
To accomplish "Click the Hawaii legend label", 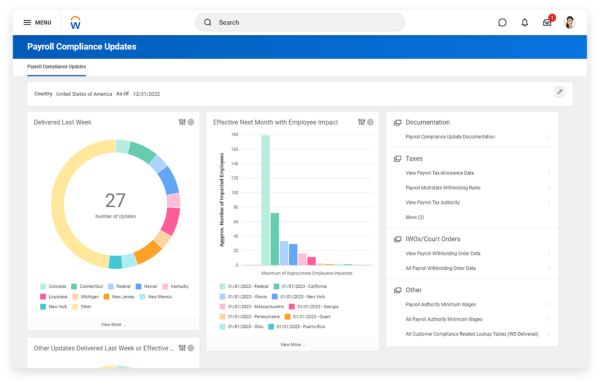I will click(150, 286).
